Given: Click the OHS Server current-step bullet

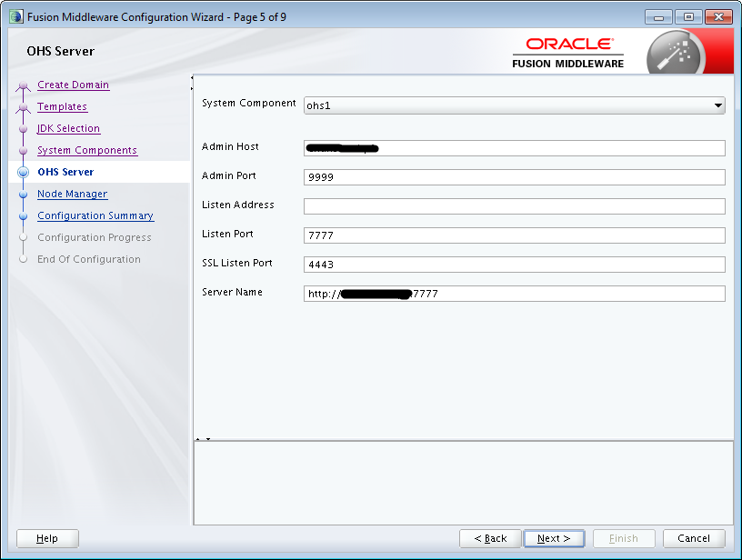Looking at the screenshot, I should click(24, 172).
